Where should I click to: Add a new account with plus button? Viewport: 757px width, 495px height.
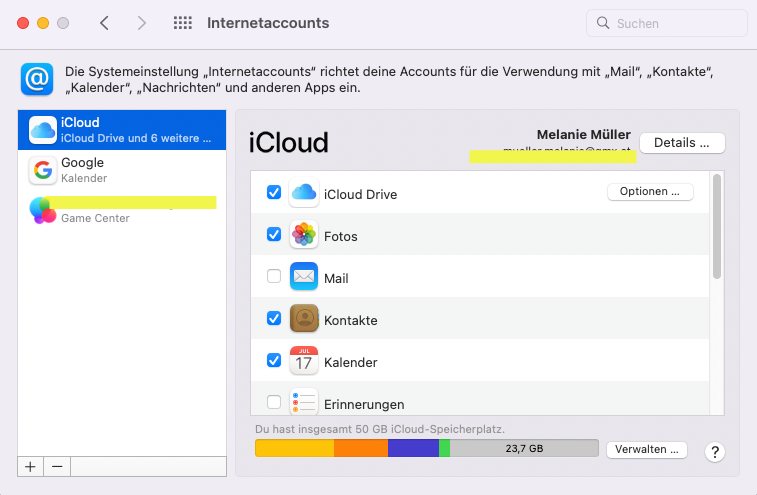[x=30, y=466]
